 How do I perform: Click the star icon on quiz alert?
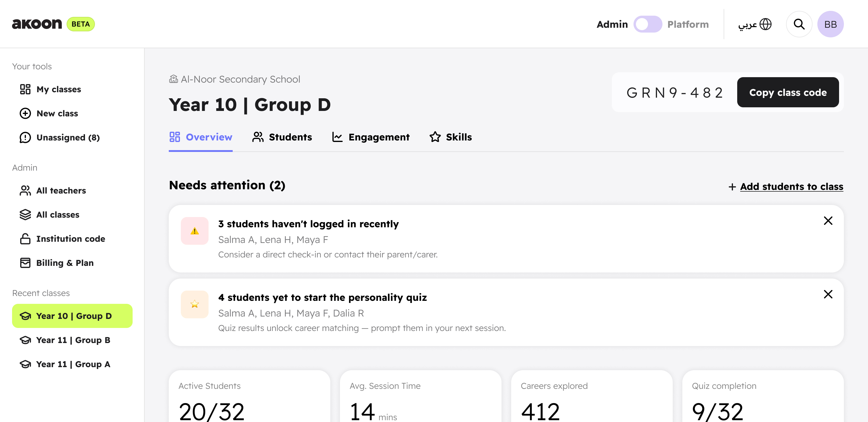[195, 304]
